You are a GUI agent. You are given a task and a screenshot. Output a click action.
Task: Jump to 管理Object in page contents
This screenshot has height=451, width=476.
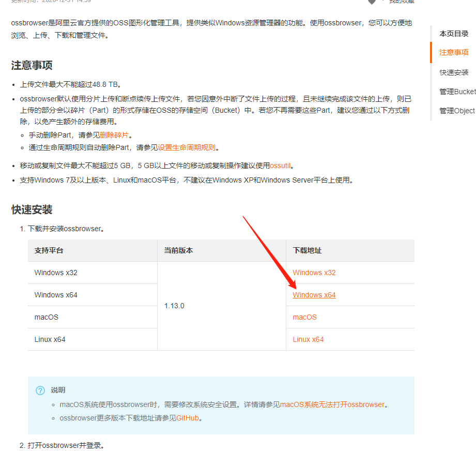coord(457,111)
